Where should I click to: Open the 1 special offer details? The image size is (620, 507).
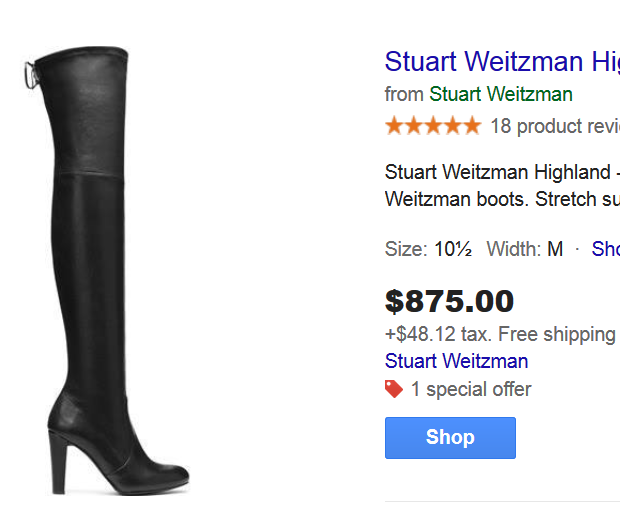[471, 389]
